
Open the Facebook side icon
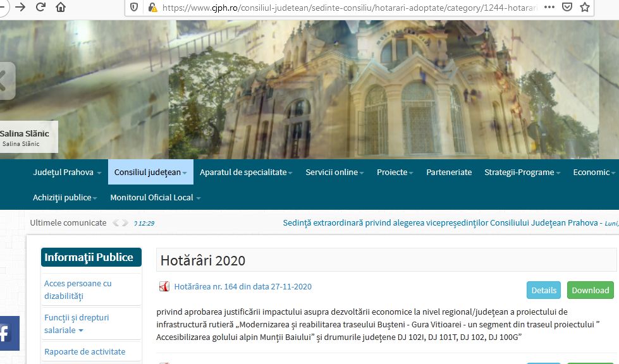(8, 333)
